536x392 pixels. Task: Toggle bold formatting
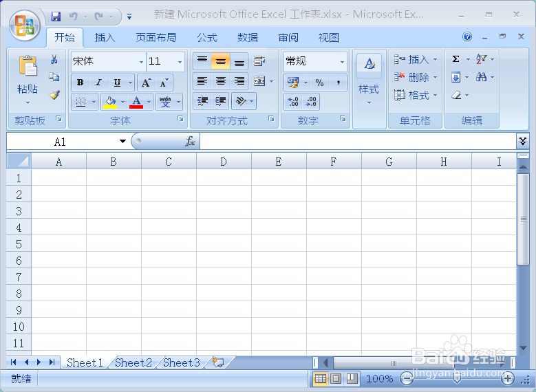(81, 83)
